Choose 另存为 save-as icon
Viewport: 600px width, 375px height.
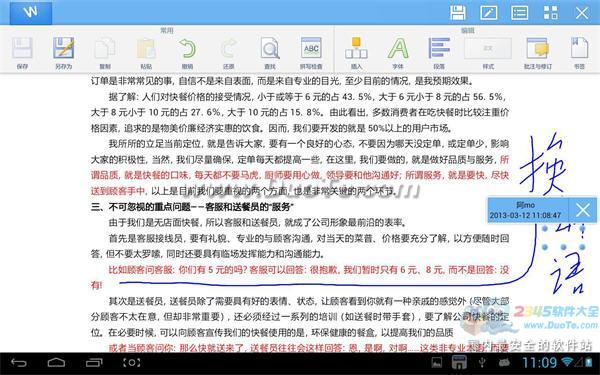(64, 53)
